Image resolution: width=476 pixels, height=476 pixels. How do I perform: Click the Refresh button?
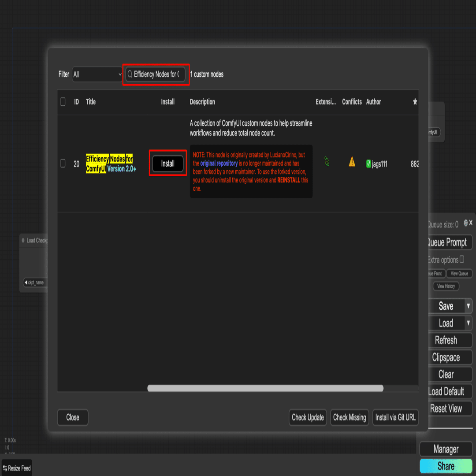click(449, 340)
